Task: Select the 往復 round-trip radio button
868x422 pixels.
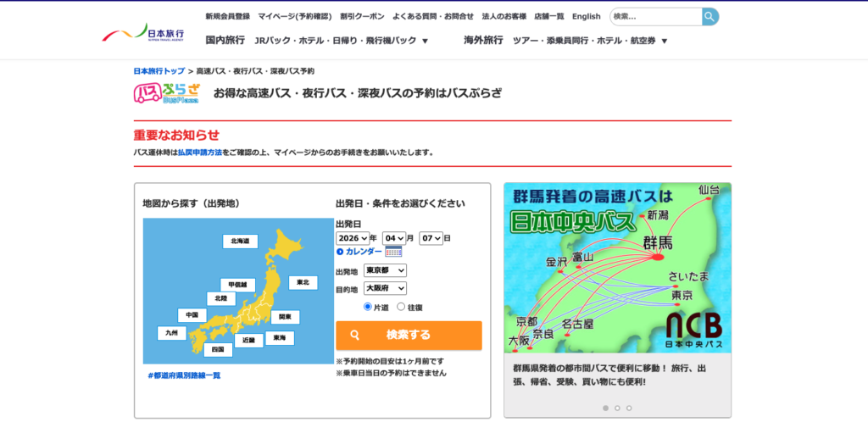Action: tap(401, 307)
